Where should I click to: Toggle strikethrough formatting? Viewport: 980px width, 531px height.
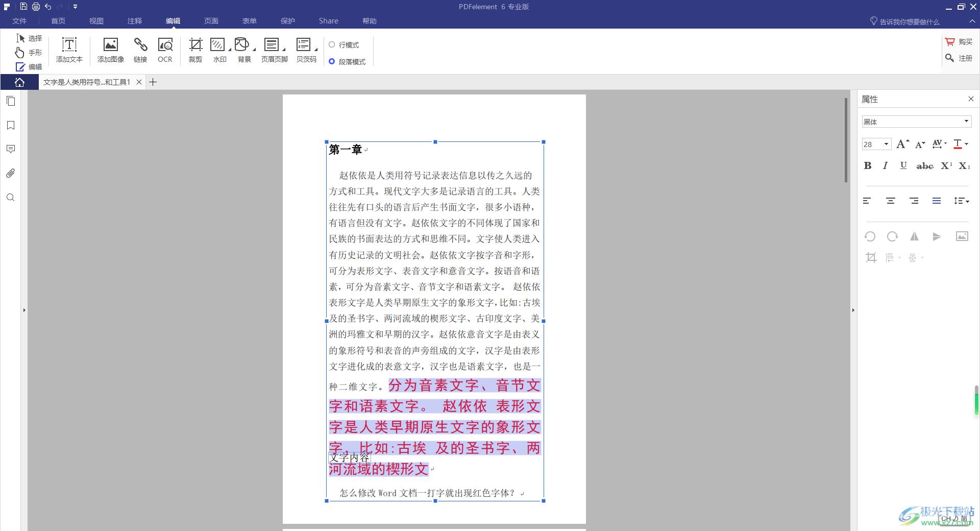tap(925, 166)
